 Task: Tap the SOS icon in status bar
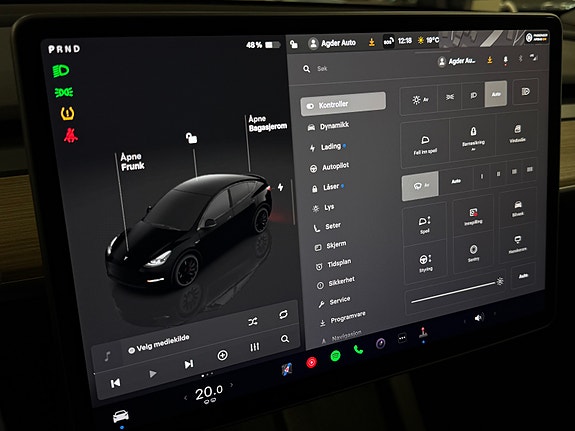click(388, 41)
